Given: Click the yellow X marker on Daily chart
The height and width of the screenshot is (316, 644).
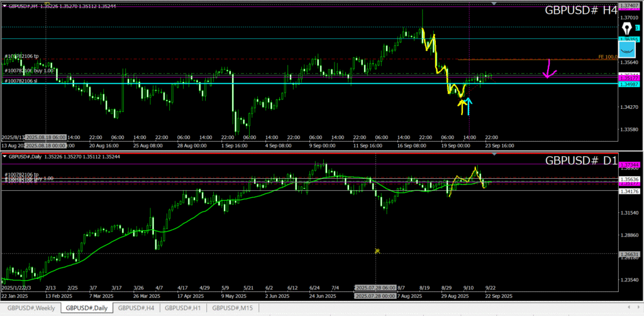Looking at the screenshot, I should (x=377, y=251).
